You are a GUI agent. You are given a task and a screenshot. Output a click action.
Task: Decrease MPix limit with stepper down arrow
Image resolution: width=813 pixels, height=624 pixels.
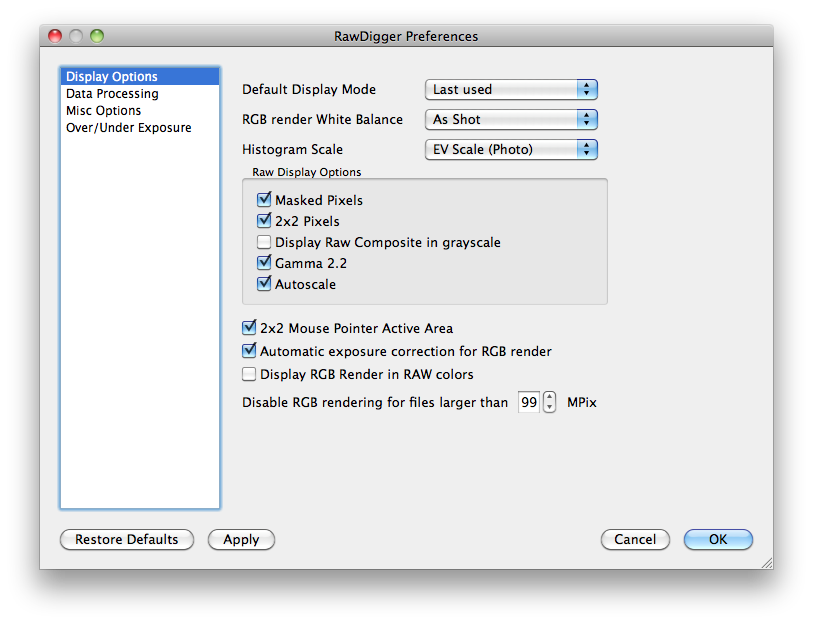(x=550, y=408)
